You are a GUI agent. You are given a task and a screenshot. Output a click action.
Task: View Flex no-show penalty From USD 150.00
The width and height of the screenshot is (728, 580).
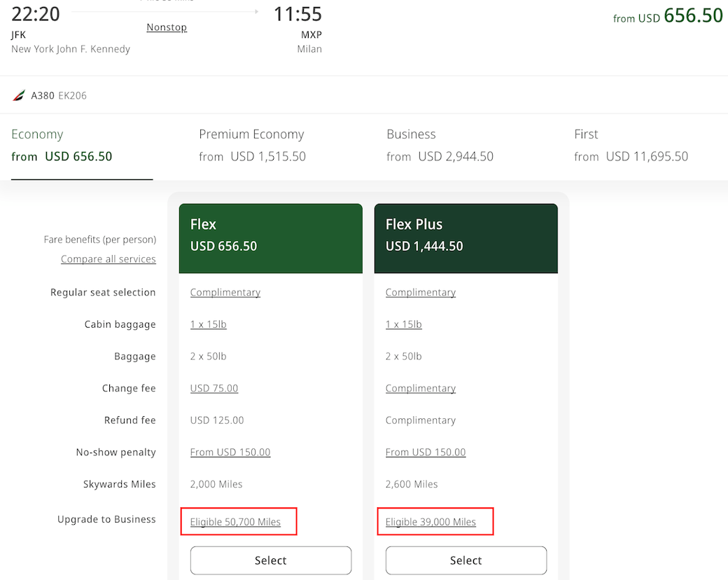point(230,453)
